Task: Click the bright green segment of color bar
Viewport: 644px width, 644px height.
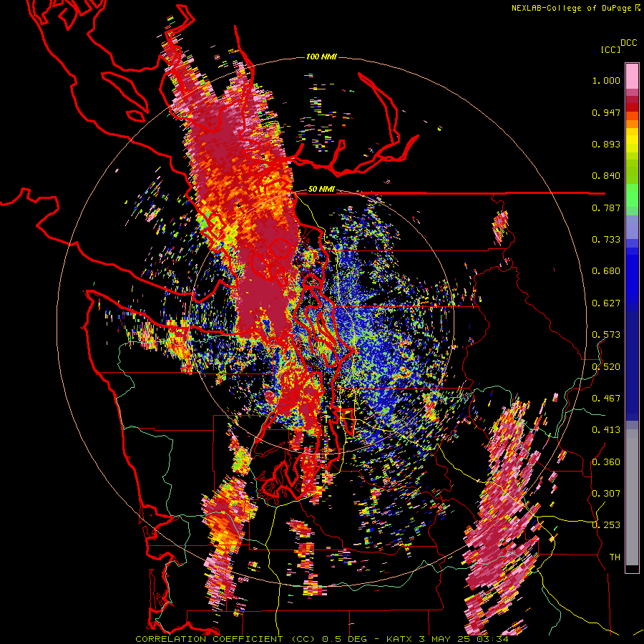Action: click(x=632, y=195)
